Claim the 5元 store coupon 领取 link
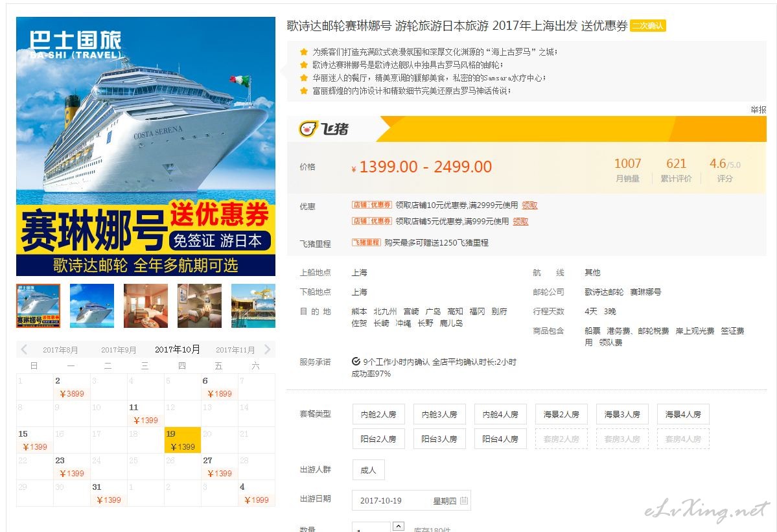 520,221
